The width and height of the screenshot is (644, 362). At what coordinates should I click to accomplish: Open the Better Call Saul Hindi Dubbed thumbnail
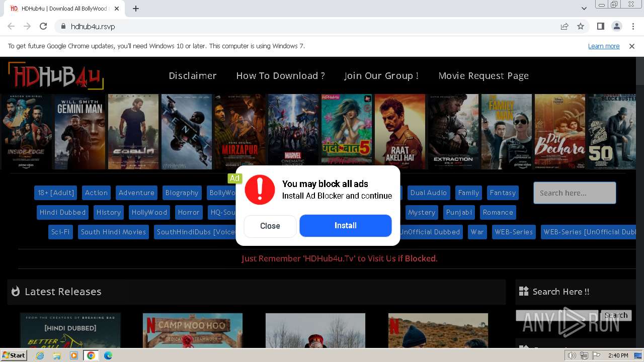tap(70, 330)
